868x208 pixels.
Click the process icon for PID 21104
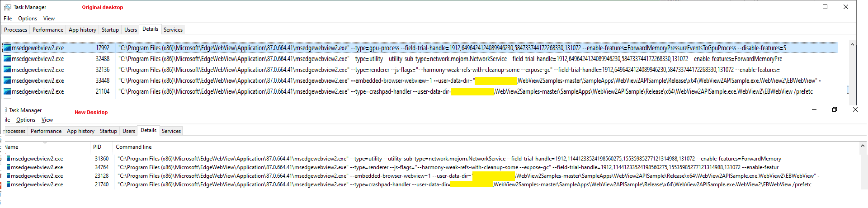[7, 91]
